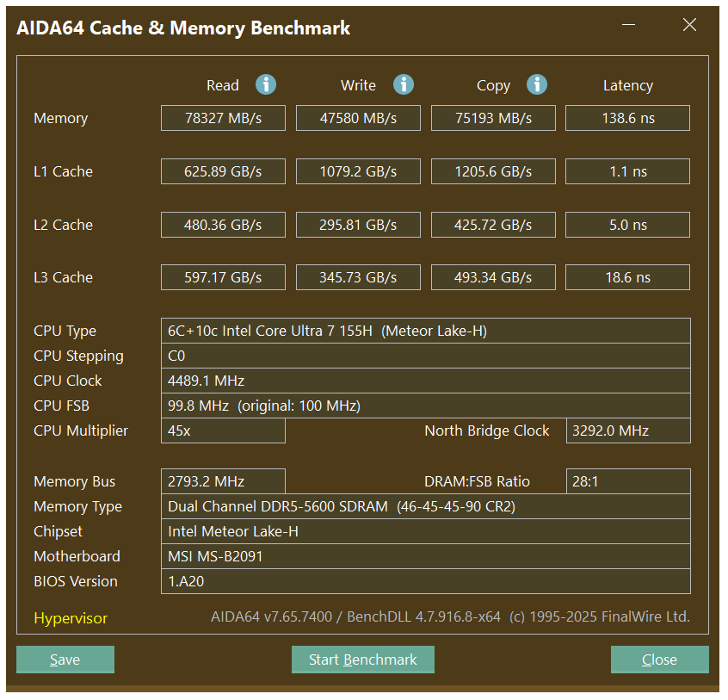The image size is (728, 700).
Task: Select L1 Cache read value 625.89 GB/s
Action: tap(224, 171)
